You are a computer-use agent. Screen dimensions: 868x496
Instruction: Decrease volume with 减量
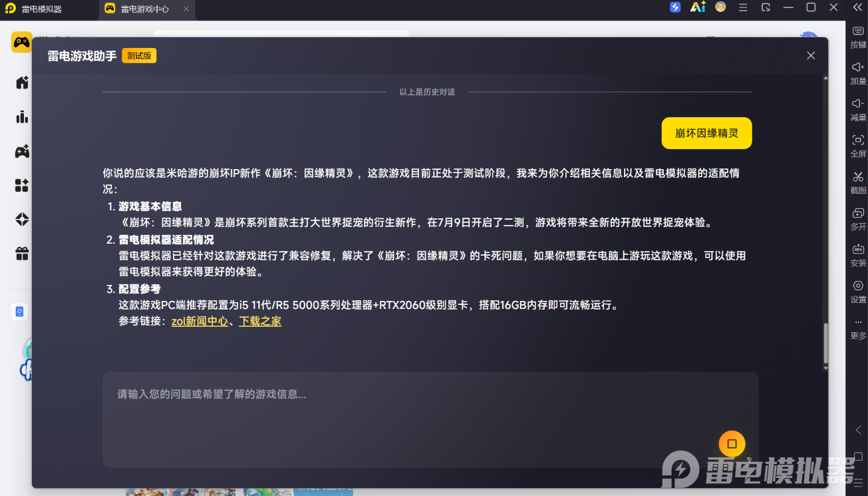coord(858,110)
